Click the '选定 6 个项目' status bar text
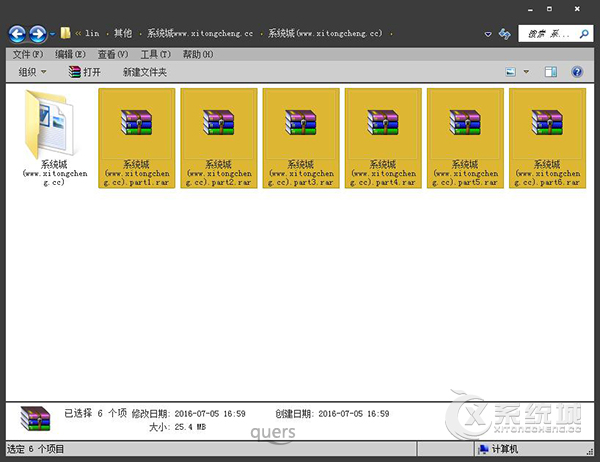 coord(35,449)
